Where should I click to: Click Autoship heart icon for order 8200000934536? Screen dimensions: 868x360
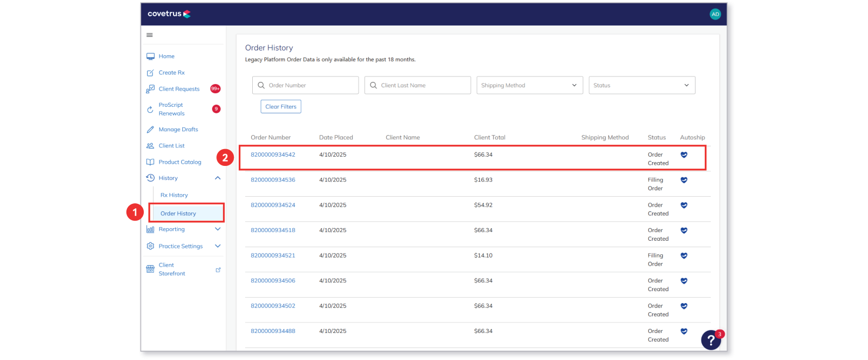[684, 180]
